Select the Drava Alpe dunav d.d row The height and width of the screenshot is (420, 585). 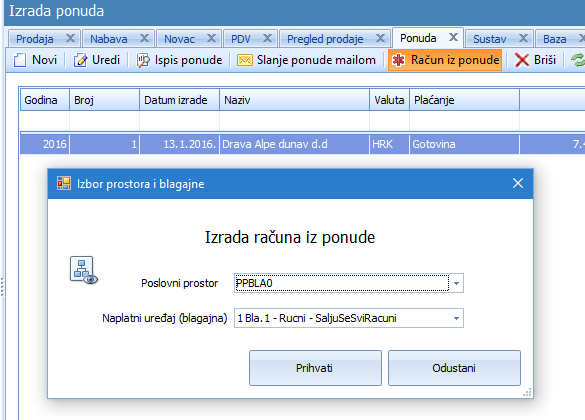(x=302, y=144)
